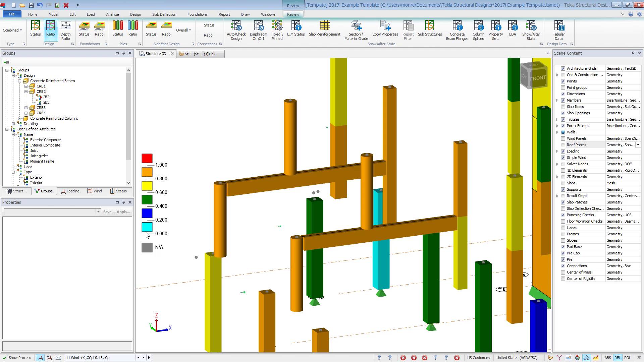Show Foundations Status review
This screenshot has height=362, width=644.
coord(84,28)
